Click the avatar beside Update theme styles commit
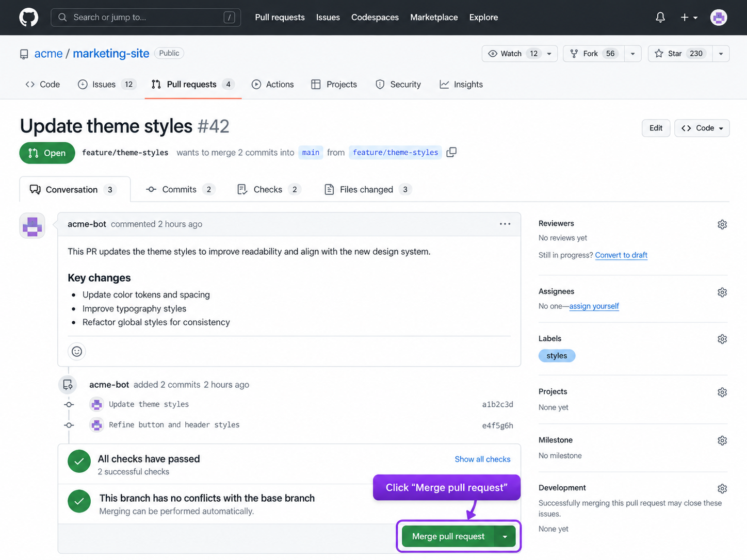Viewport: 747px width, 560px height. (x=96, y=404)
